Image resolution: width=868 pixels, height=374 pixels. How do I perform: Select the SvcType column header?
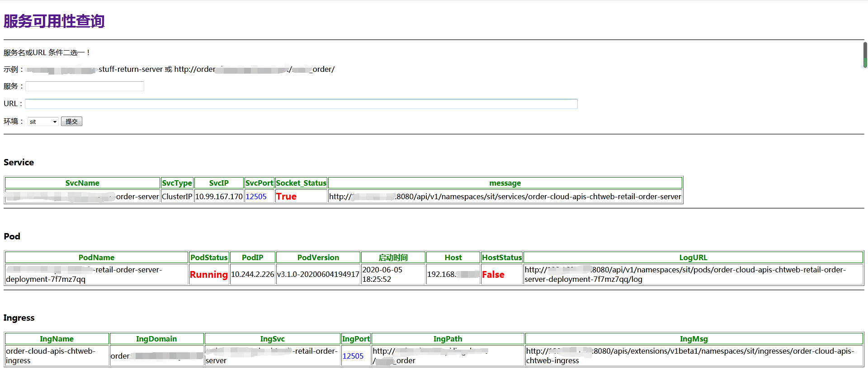click(x=177, y=183)
